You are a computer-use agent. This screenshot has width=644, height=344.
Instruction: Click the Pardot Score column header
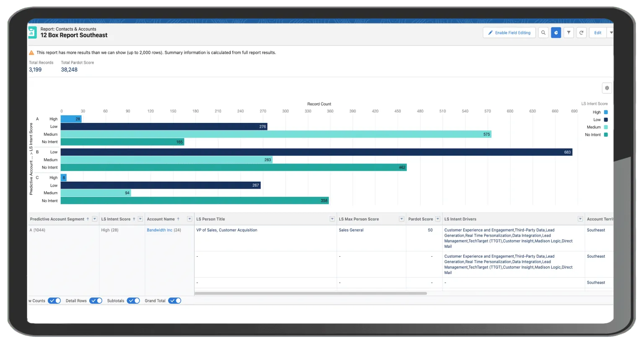tap(421, 219)
